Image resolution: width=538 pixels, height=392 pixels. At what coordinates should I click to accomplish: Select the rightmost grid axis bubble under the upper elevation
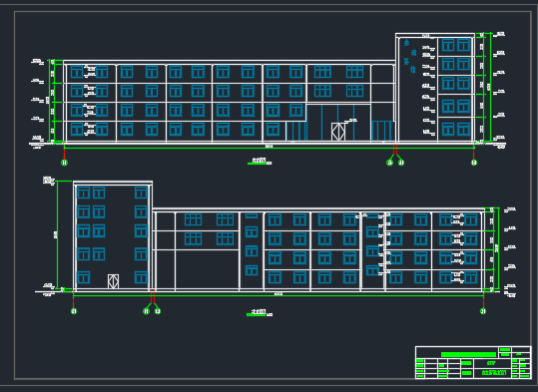click(474, 163)
